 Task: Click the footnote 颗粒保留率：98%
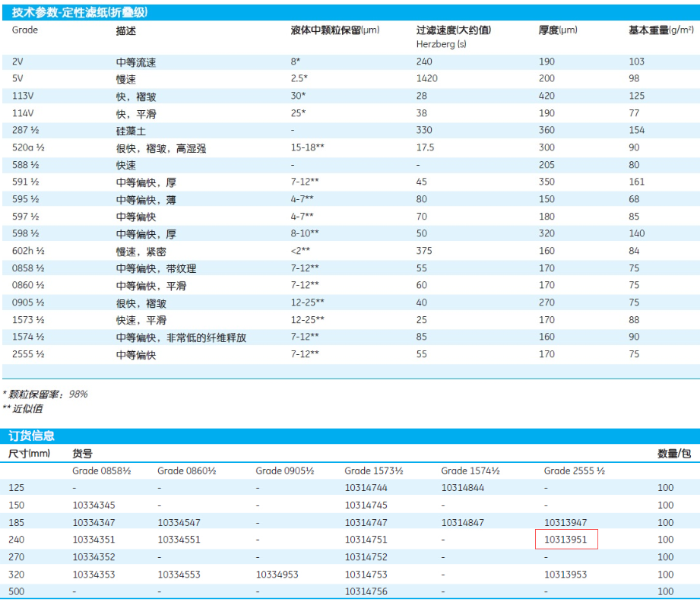coord(45,394)
